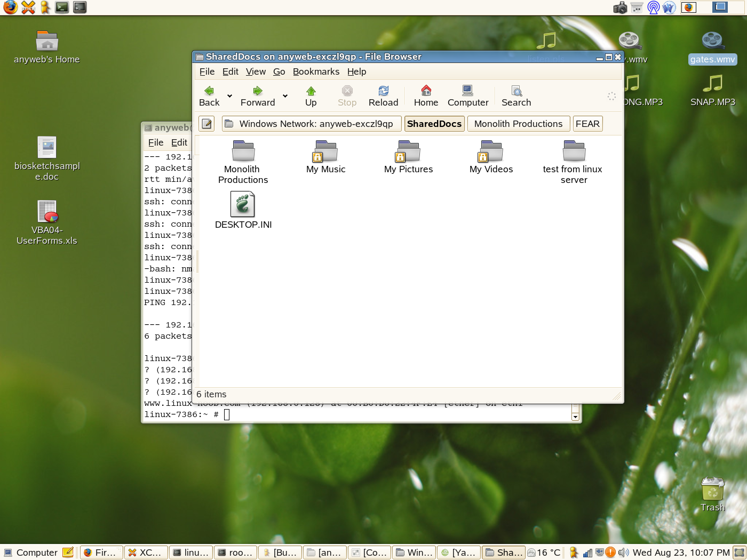Click the Forward arrow toolbar button
747x560 pixels.
258,96
